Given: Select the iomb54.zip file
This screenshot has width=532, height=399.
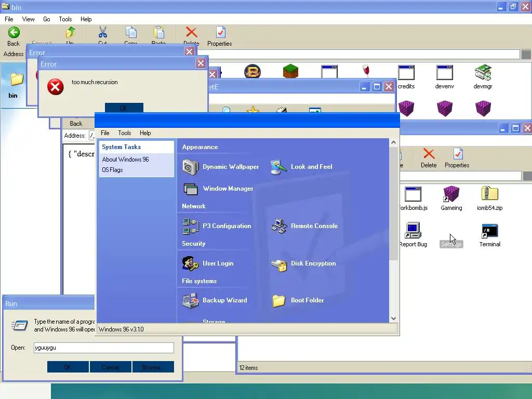Looking at the screenshot, I should click(x=489, y=198).
